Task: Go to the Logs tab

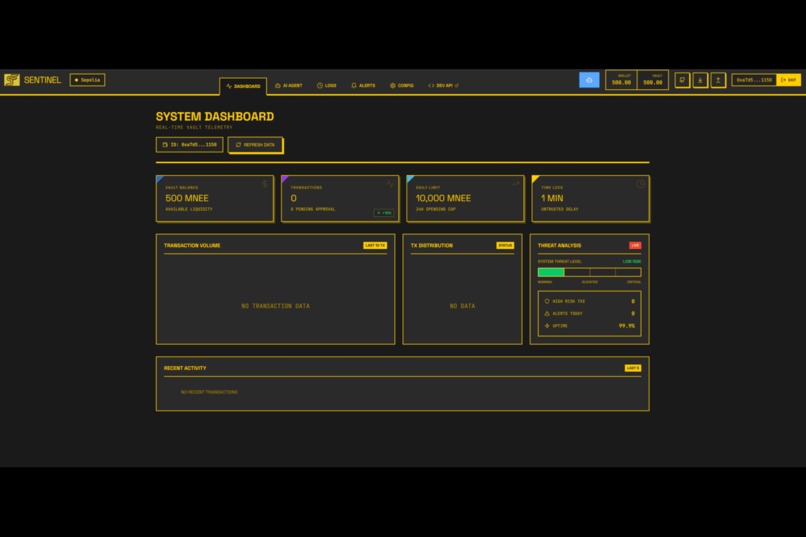Action: (x=326, y=86)
